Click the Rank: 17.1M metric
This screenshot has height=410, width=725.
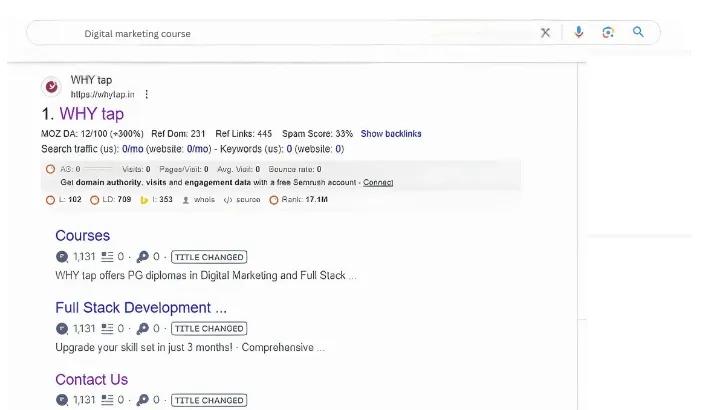299,200
